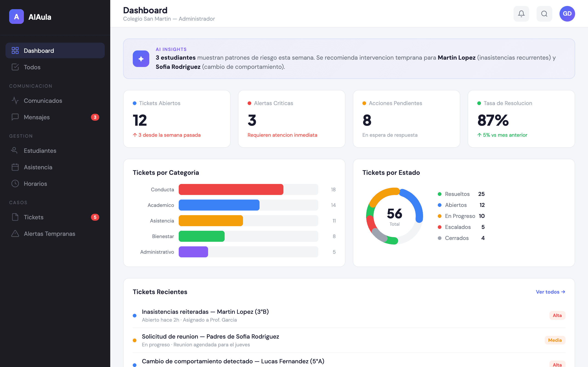588x367 pixels.
Task: Select the Comunicados sidebar icon
Action: point(15,100)
